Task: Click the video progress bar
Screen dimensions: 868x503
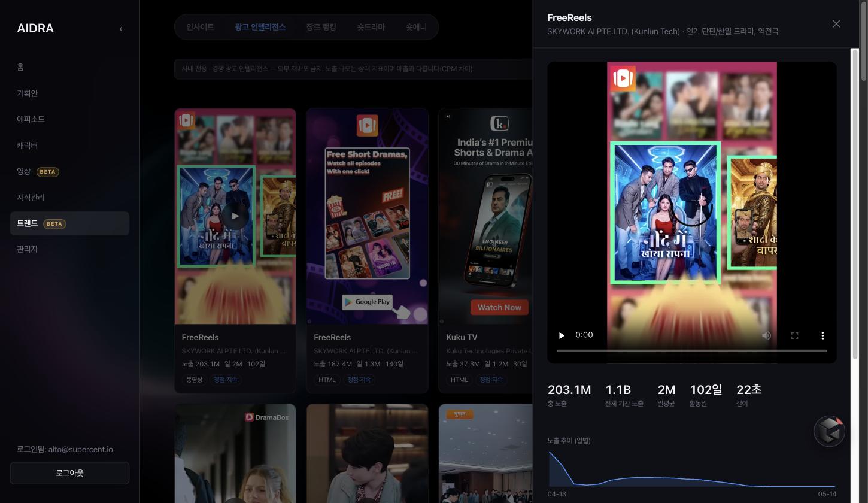Action: pyautogui.click(x=692, y=350)
